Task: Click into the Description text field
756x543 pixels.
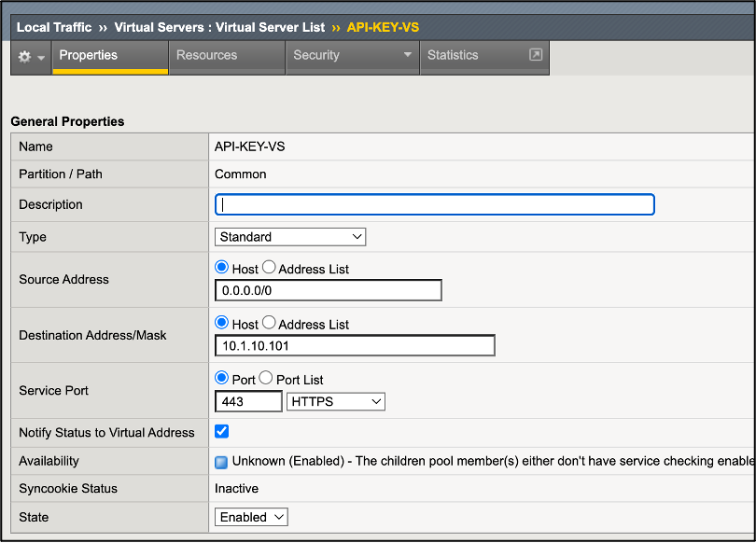Action: click(x=434, y=204)
